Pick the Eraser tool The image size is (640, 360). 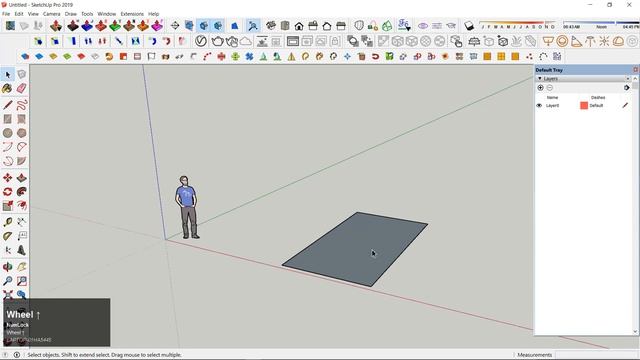pos(22,88)
